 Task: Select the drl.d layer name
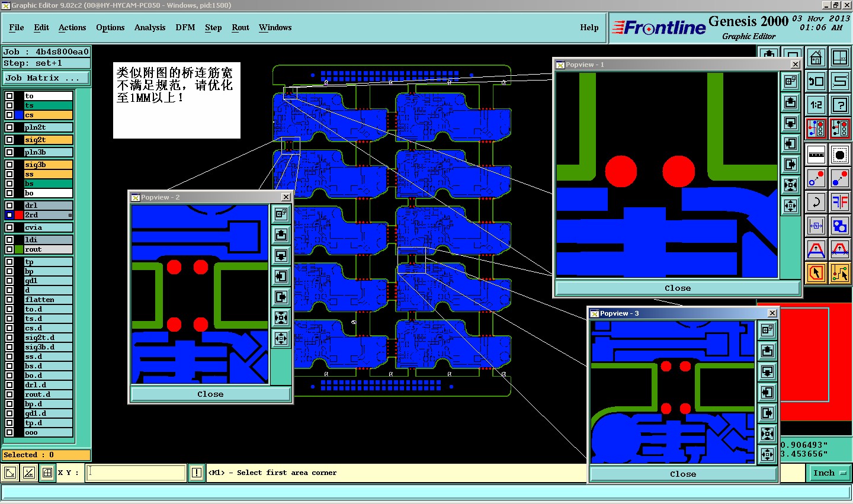point(49,385)
